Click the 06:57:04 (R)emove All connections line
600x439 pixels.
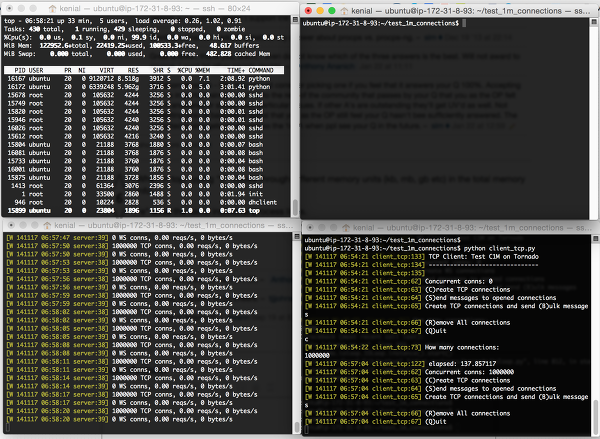click(408, 413)
